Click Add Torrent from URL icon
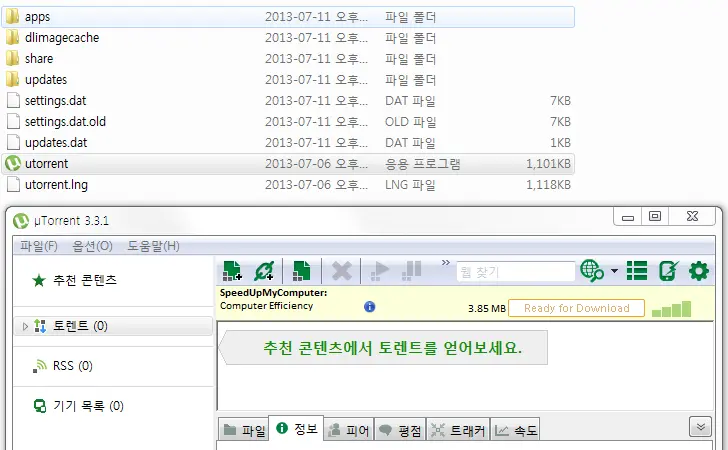This screenshot has width=728, height=450. pyautogui.click(x=264, y=270)
